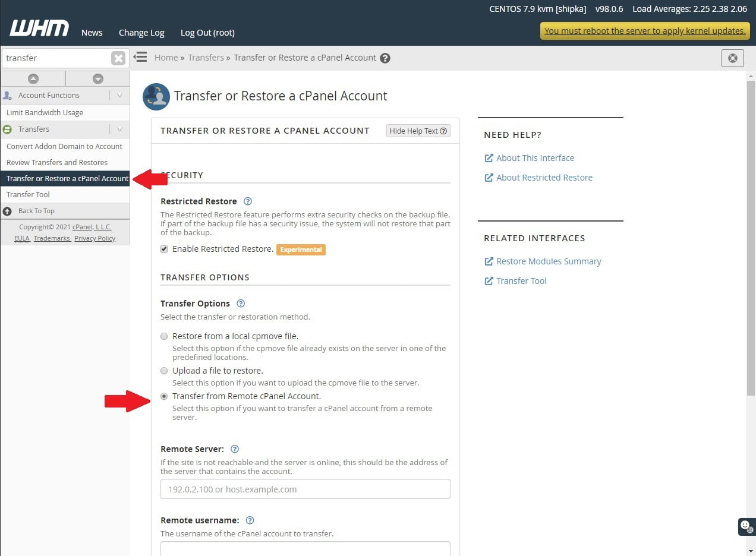The image size is (756, 556).
Task: Open help icon next to breadcrumb title
Action: 385,58
